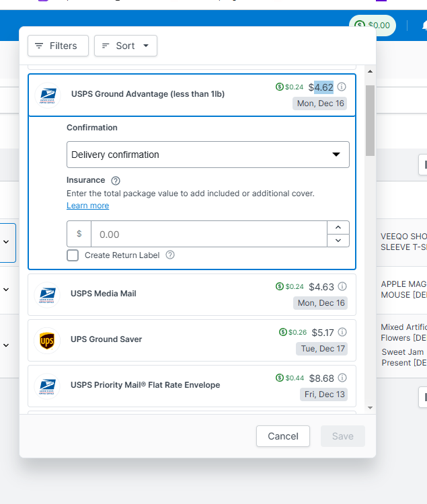Image resolution: width=427 pixels, height=504 pixels.
Task: Select USPS Priority Mail Flat Rate Envelope
Action: click(192, 386)
